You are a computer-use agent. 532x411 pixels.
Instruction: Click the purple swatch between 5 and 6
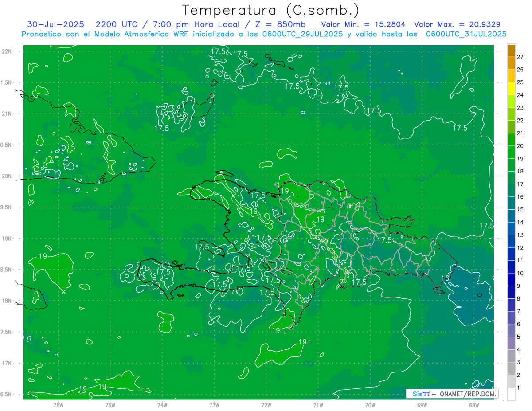511,331
